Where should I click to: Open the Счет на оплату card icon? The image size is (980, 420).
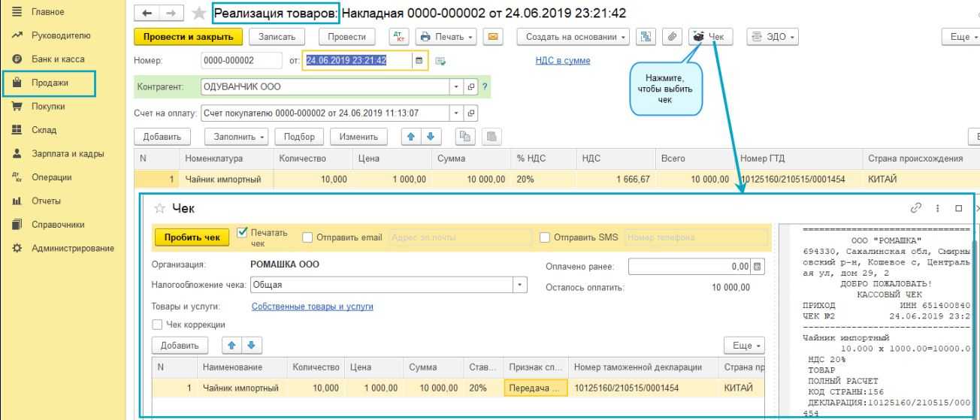click(x=471, y=113)
